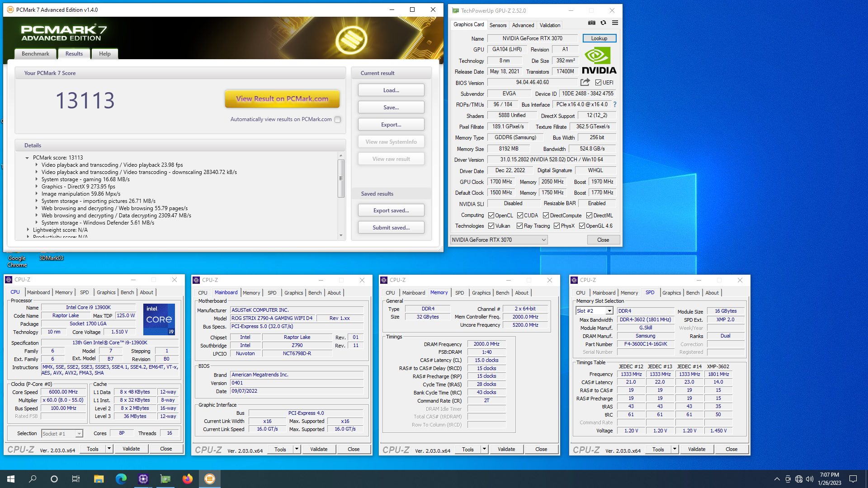Open Tools dropdown arrow in CPU-Z SPD window
The width and height of the screenshot is (868, 488).
[675, 449]
